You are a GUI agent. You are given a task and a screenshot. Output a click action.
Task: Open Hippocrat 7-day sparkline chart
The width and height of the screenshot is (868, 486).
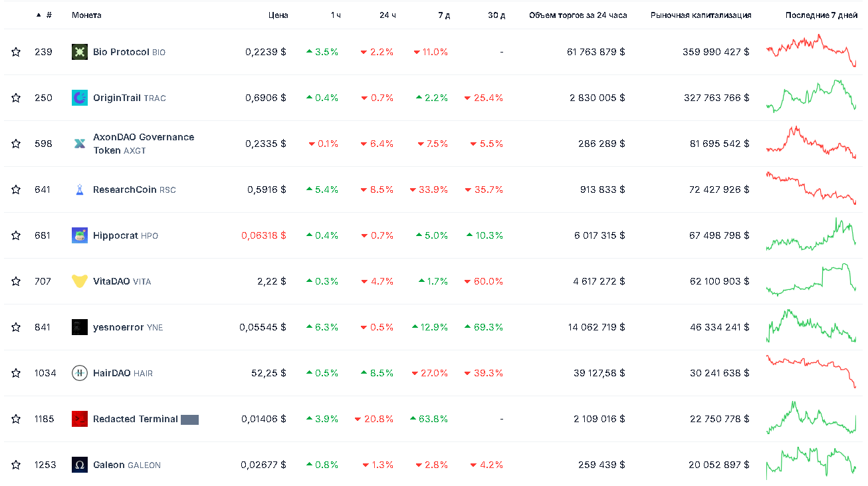812,234
